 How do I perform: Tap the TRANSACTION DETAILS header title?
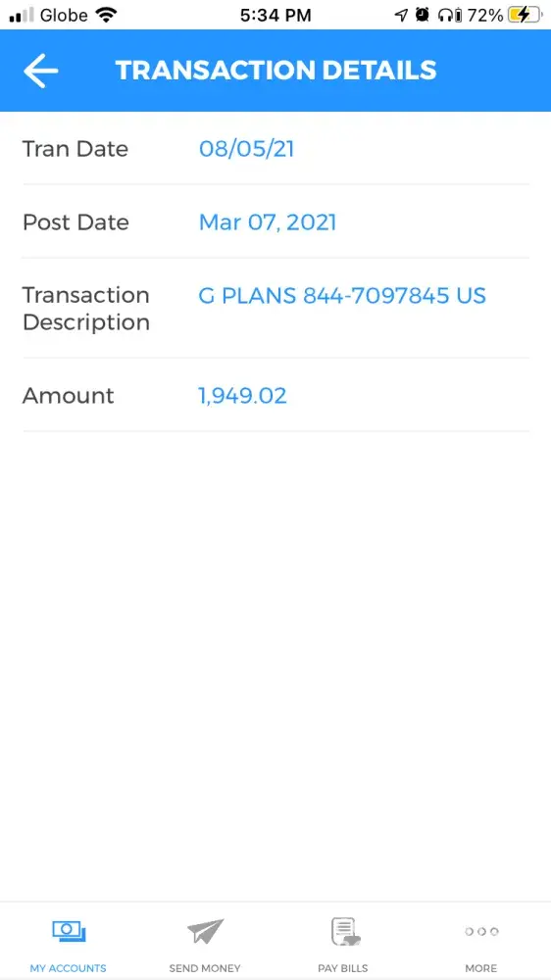click(275, 70)
